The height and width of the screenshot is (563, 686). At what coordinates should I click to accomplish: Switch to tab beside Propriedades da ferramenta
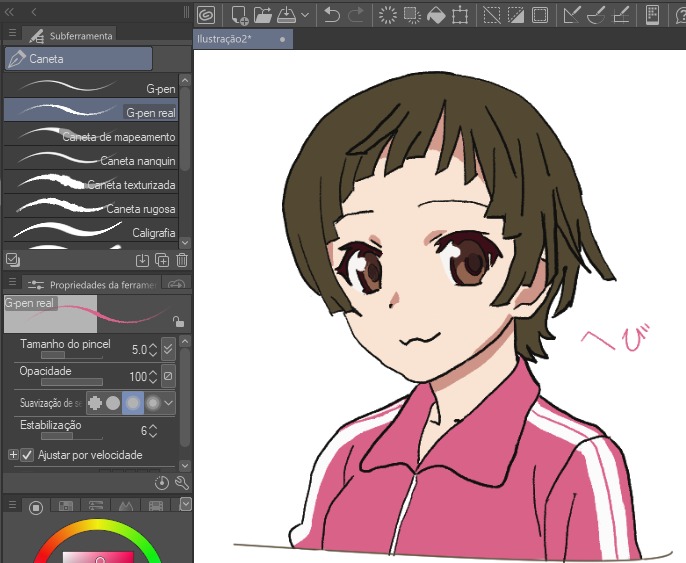pos(176,284)
